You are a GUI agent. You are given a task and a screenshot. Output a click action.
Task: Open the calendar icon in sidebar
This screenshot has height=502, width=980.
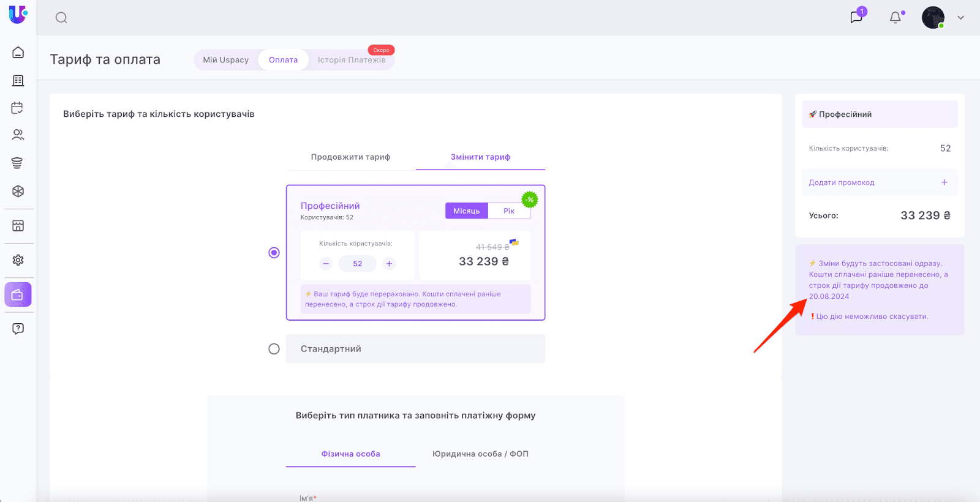tap(18, 108)
